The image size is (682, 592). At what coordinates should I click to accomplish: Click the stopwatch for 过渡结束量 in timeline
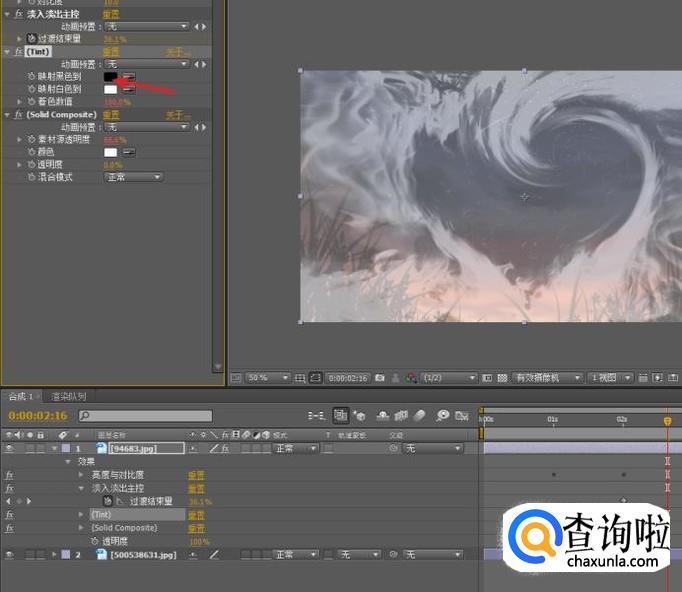pyautogui.click(x=107, y=501)
